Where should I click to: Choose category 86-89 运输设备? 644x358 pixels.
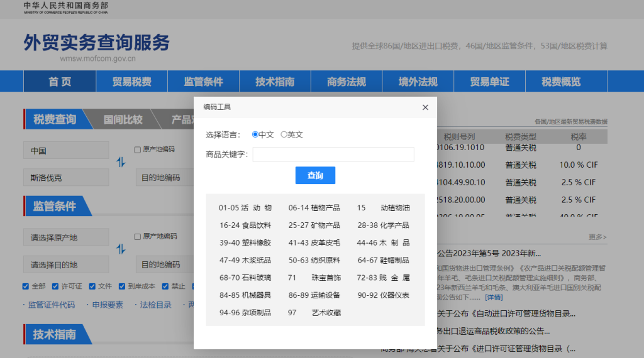coord(314,295)
